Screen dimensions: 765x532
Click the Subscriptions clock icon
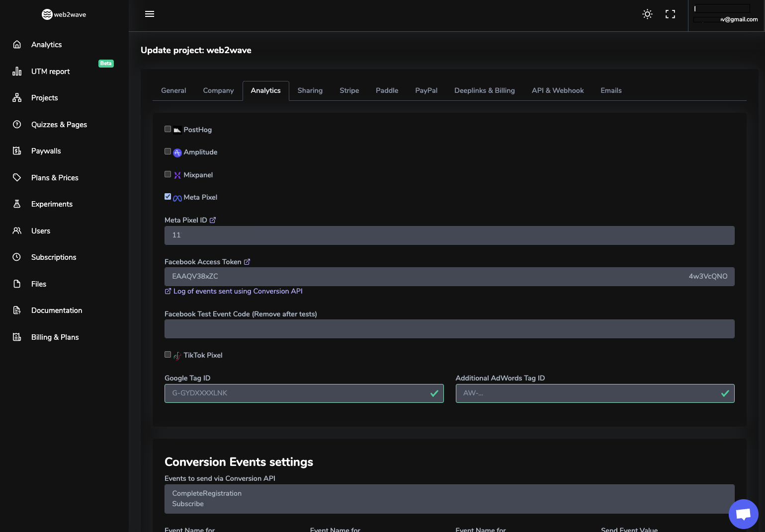coord(17,257)
